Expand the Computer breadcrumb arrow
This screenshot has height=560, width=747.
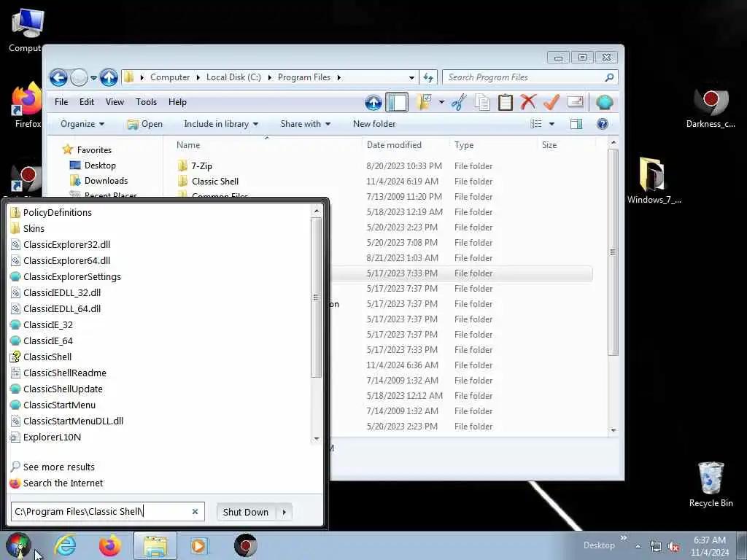pos(198,77)
